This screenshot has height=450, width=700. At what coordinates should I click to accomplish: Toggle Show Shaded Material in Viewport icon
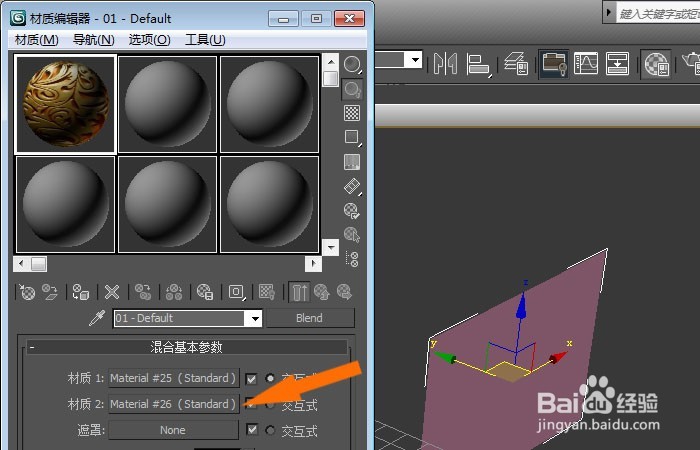click(x=267, y=292)
